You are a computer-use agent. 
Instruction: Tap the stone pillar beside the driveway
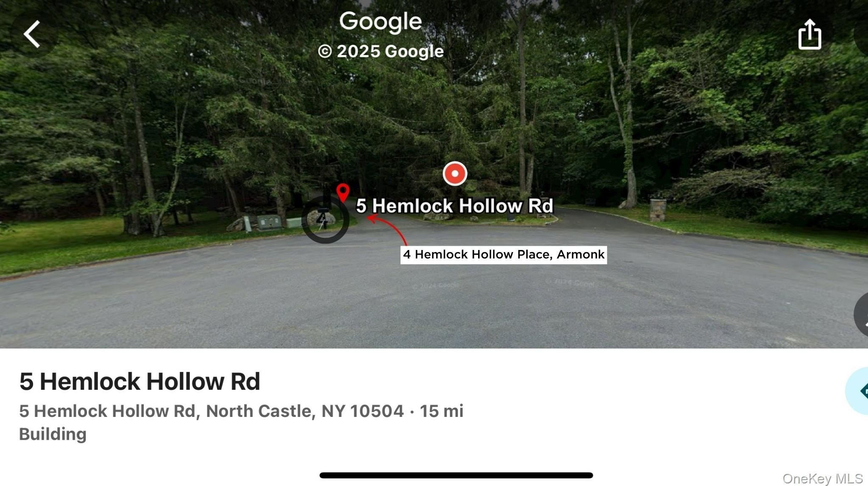point(657,210)
